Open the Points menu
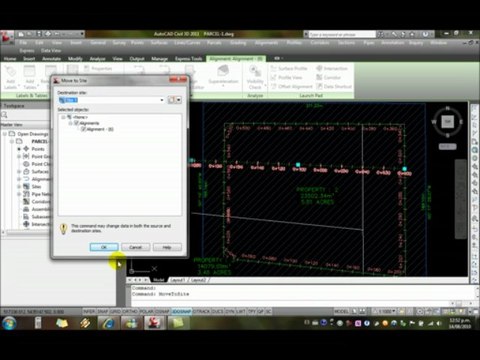 (x=137, y=43)
